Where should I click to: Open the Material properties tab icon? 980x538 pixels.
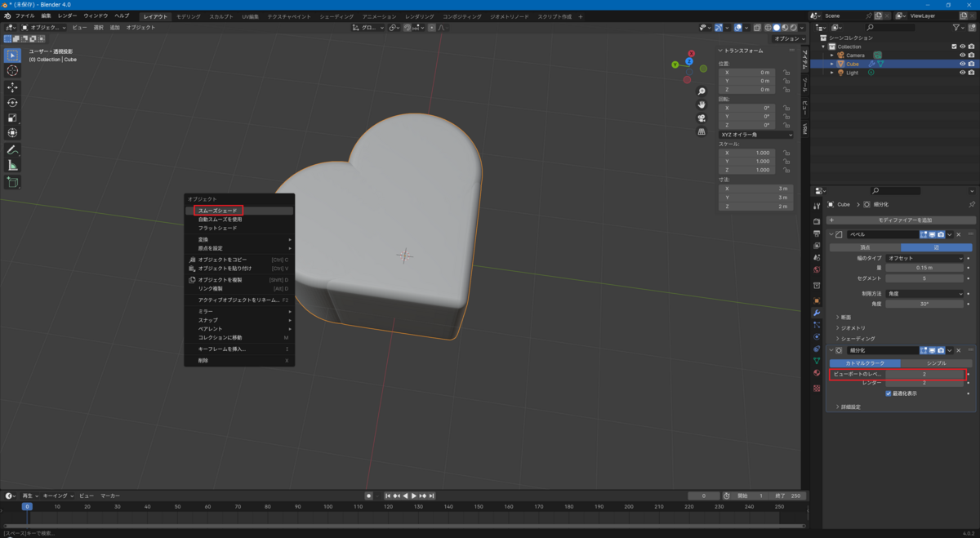click(816, 372)
